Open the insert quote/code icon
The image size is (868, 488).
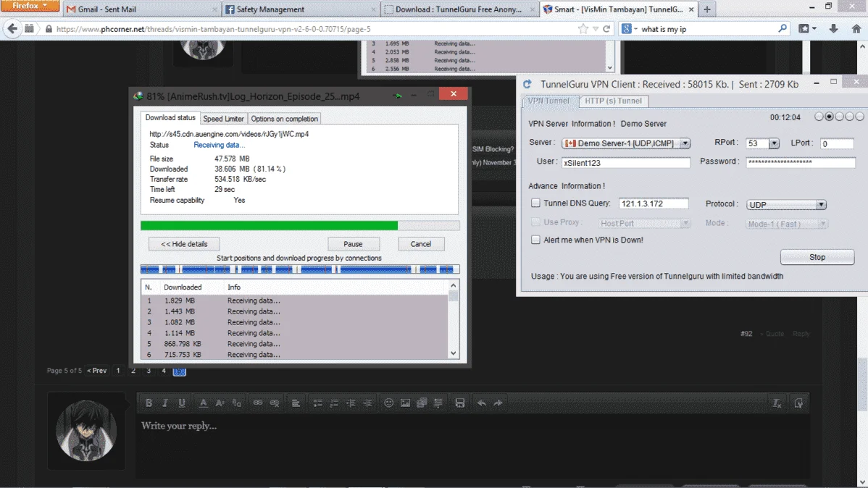point(438,403)
